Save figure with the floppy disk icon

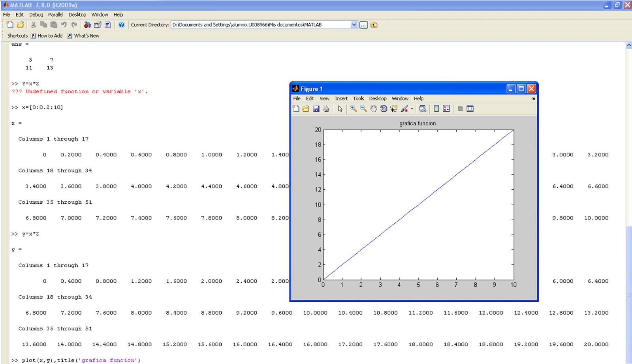click(316, 109)
